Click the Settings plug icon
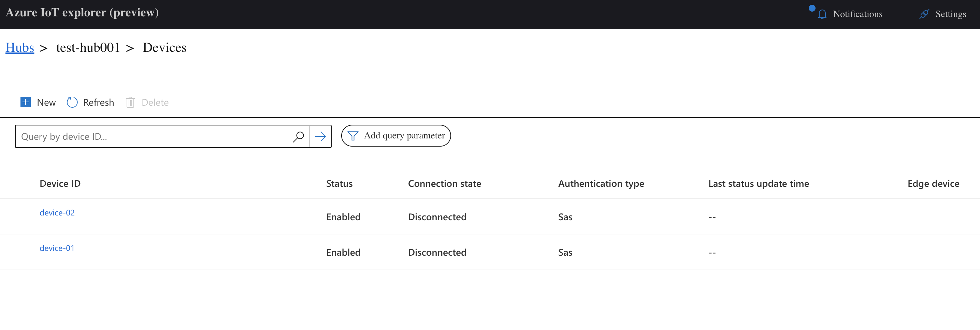The height and width of the screenshot is (330, 980). click(x=924, y=14)
